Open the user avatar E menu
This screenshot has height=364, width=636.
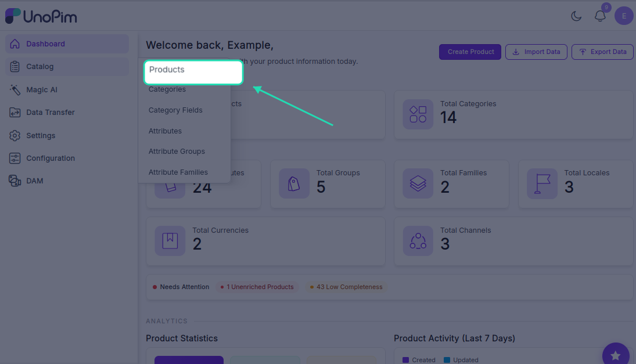point(624,16)
